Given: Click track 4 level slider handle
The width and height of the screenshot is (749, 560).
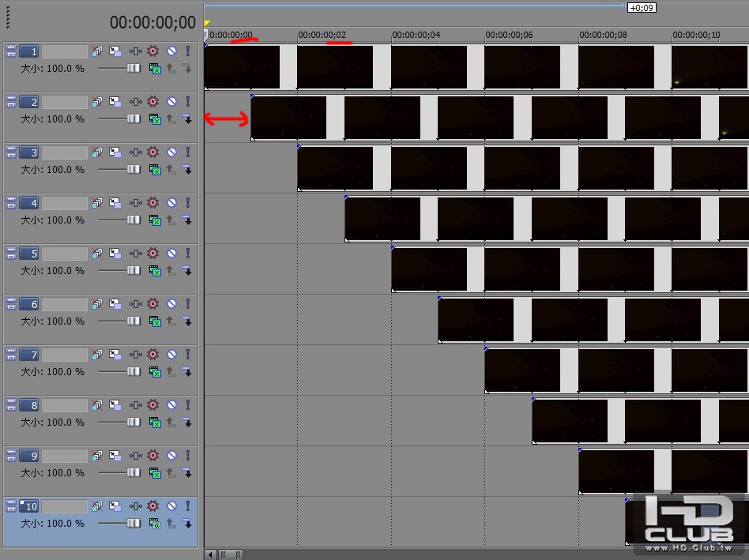Looking at the screenshot, I should pyautogui.click(x=134, y=220).
